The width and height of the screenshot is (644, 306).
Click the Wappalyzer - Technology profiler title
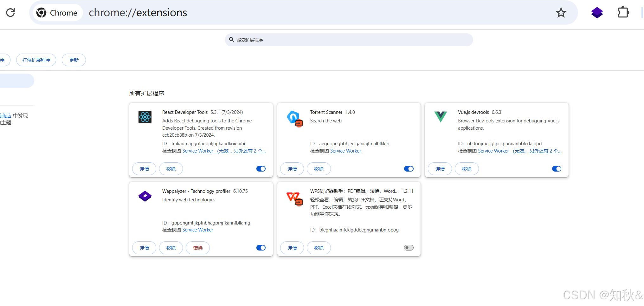196,191
